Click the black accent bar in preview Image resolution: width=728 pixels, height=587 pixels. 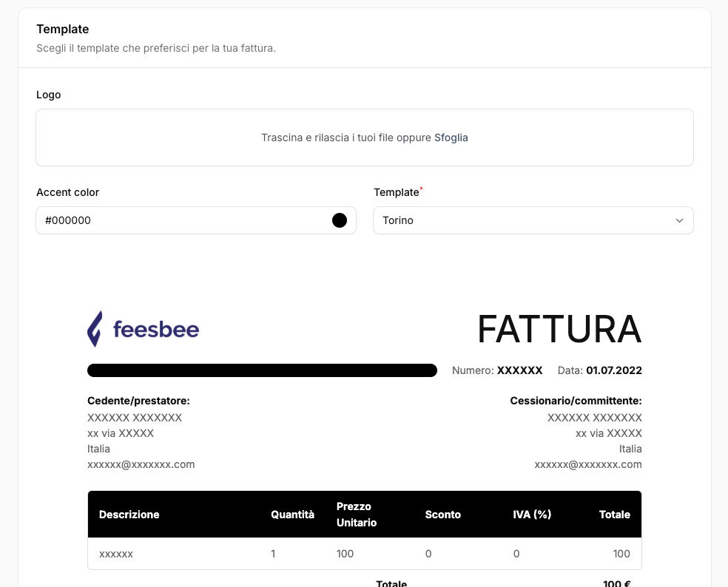262,370
